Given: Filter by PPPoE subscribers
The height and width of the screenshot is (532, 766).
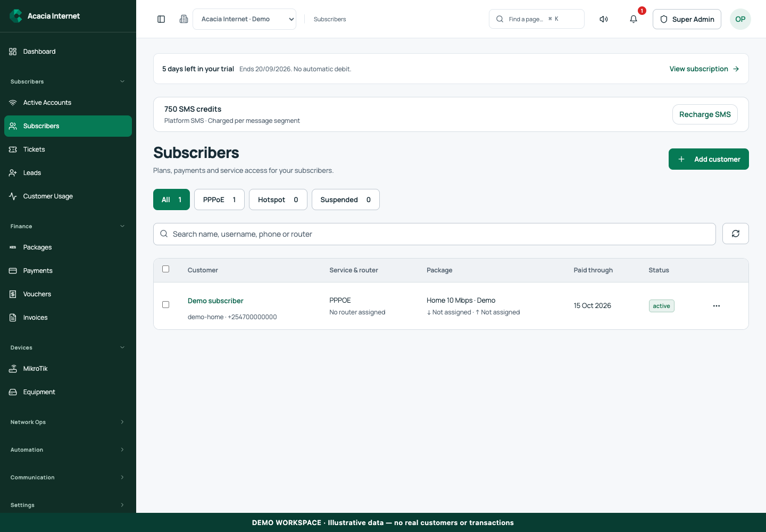Looking at the screenshot, I should pos(219,199).
